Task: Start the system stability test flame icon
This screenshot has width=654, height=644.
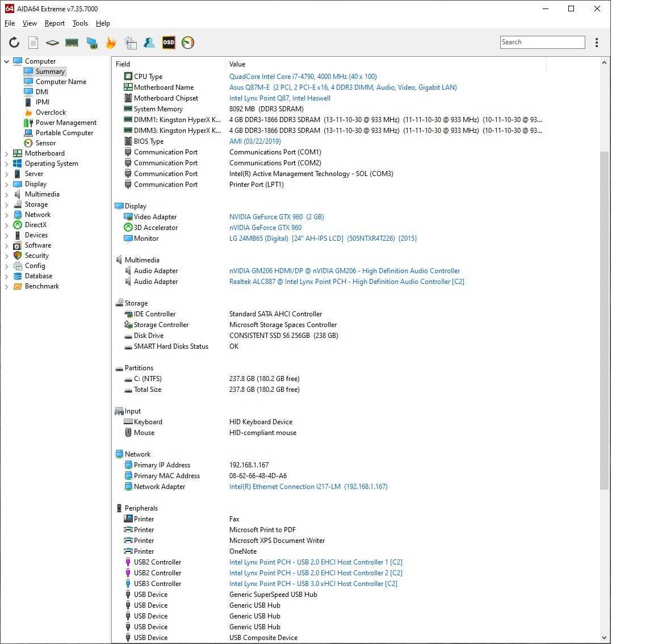Action: (111, 43)
